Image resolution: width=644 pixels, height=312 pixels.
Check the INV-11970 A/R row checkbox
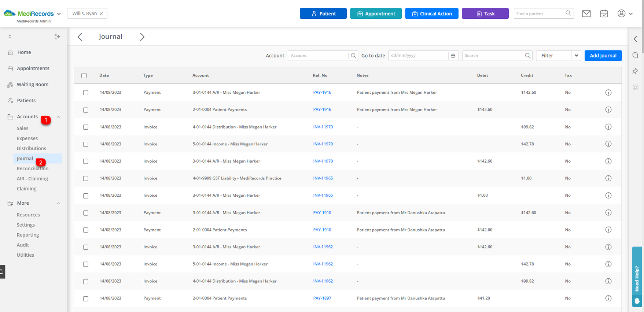86,161
